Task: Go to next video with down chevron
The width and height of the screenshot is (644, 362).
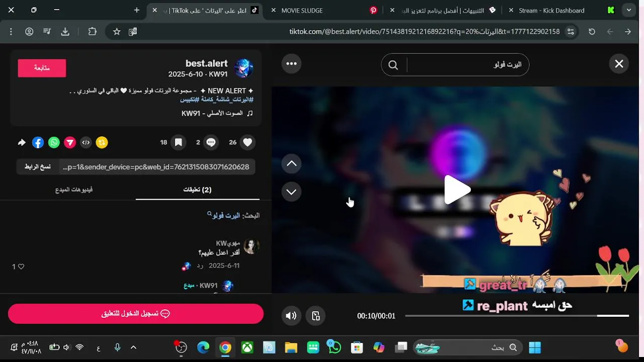Action: [x=291, y=192]
